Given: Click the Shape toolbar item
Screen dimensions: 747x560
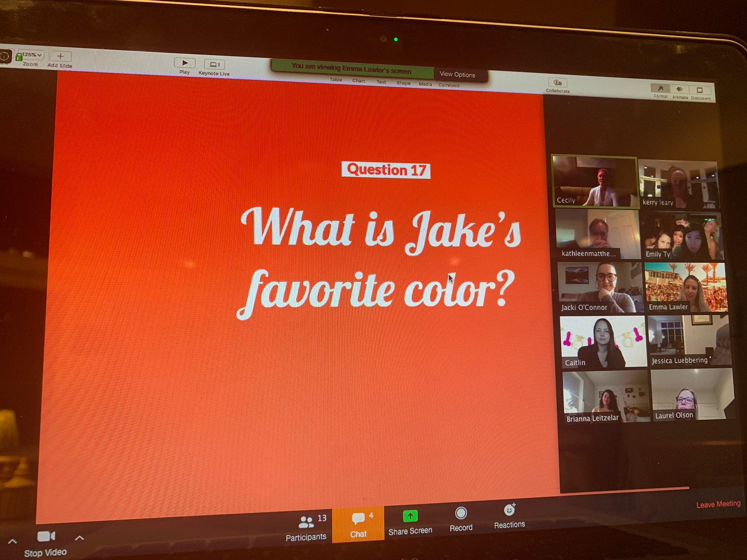Looking at the screenshot, I should tap(403, 83).
